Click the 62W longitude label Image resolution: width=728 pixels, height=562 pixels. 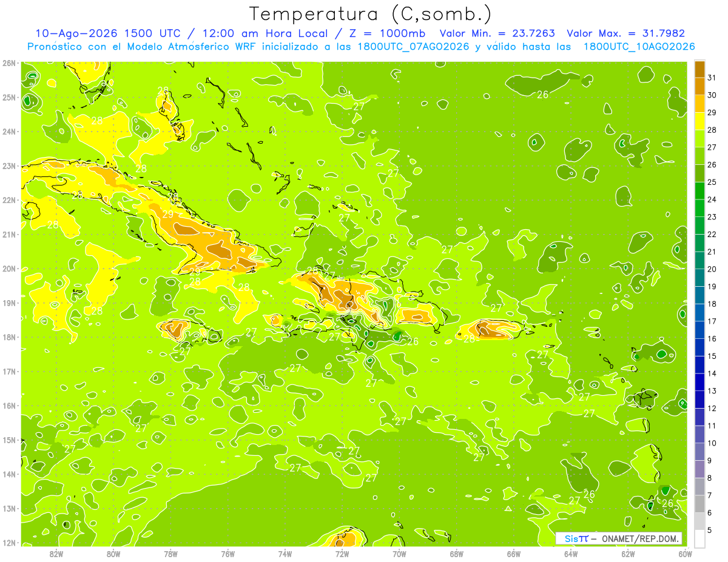(628, 554)
